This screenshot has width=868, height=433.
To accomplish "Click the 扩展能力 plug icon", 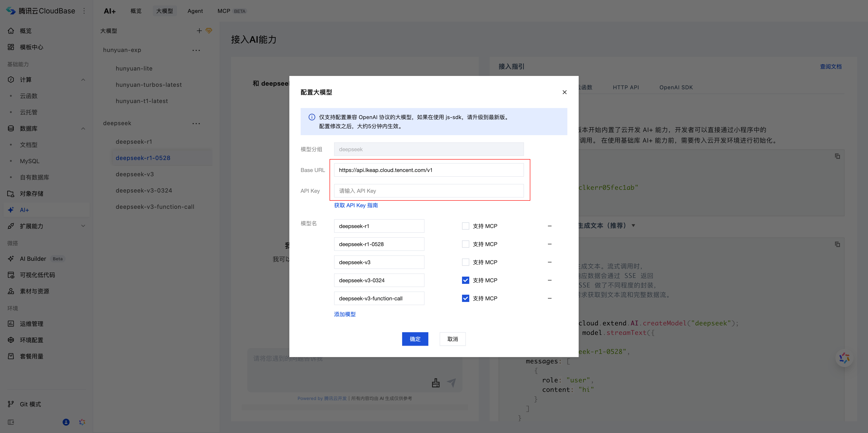I will (11, 226).
